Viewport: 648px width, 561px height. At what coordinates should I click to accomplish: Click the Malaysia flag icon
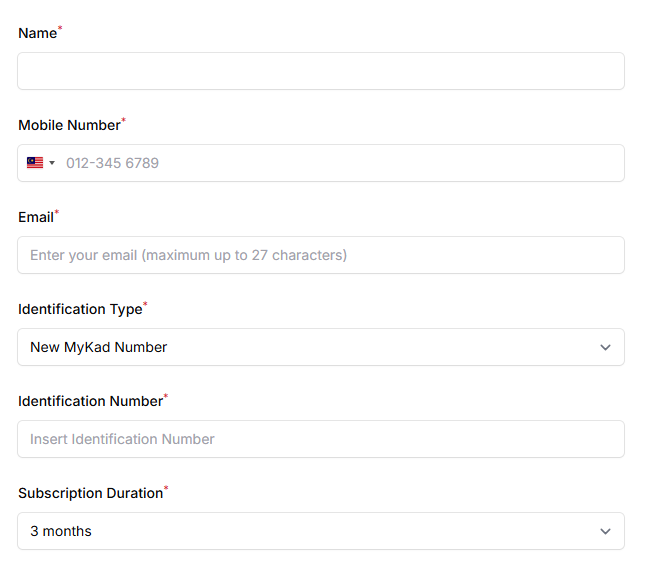pyautogui.click(x=34, y=163)
